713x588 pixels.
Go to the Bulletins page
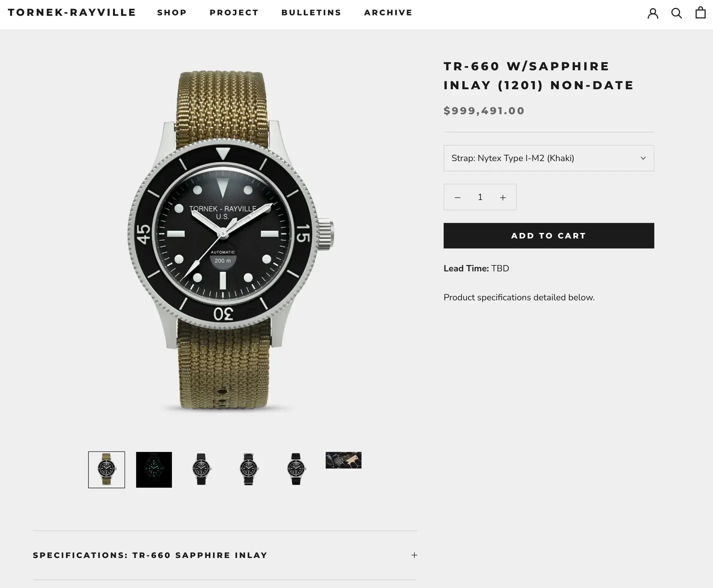(x=311, y=12)
